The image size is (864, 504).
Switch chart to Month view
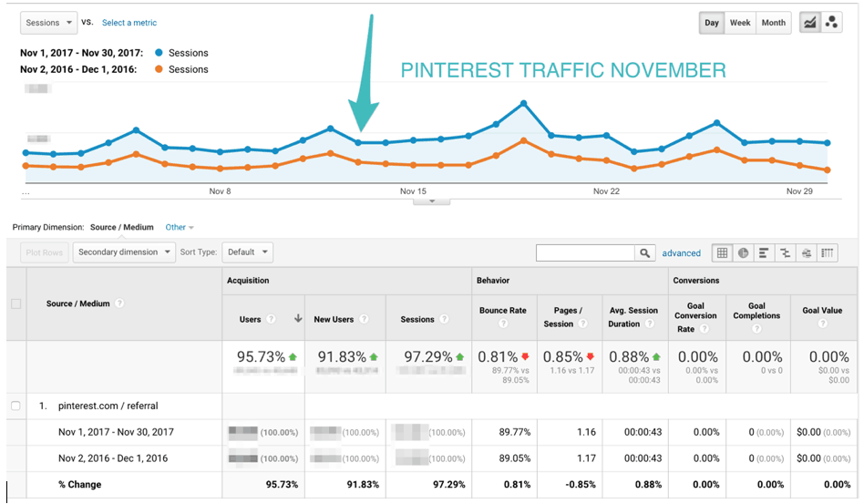[x=774, y=23]
